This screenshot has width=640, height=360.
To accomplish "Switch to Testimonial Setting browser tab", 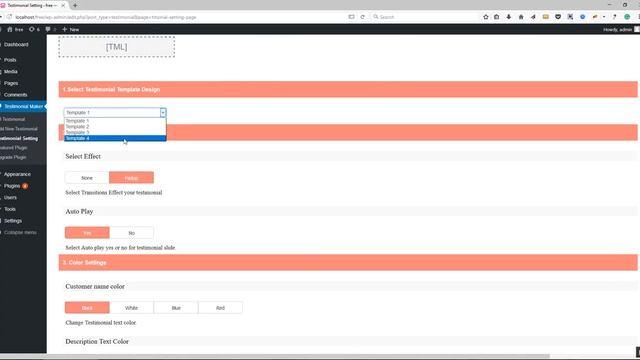I will click(x=32, y=5).
